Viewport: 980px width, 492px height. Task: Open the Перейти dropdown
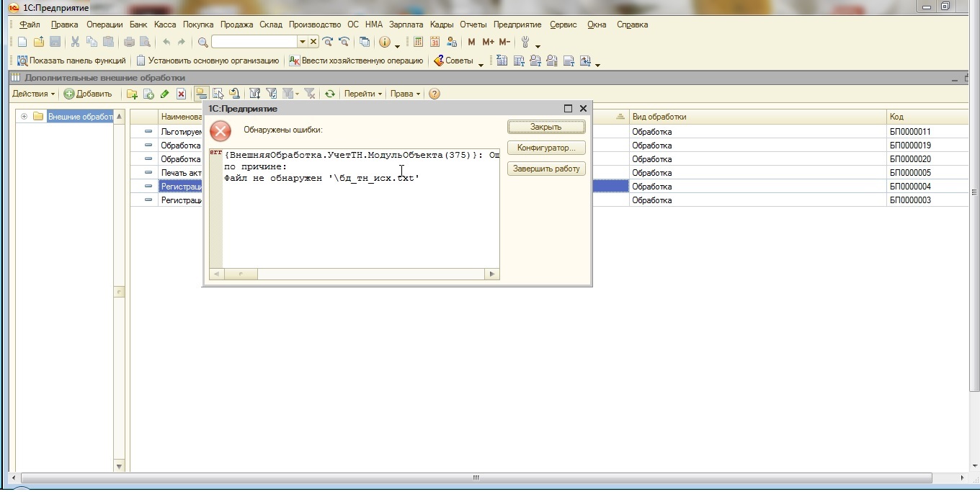coord(363,94)
